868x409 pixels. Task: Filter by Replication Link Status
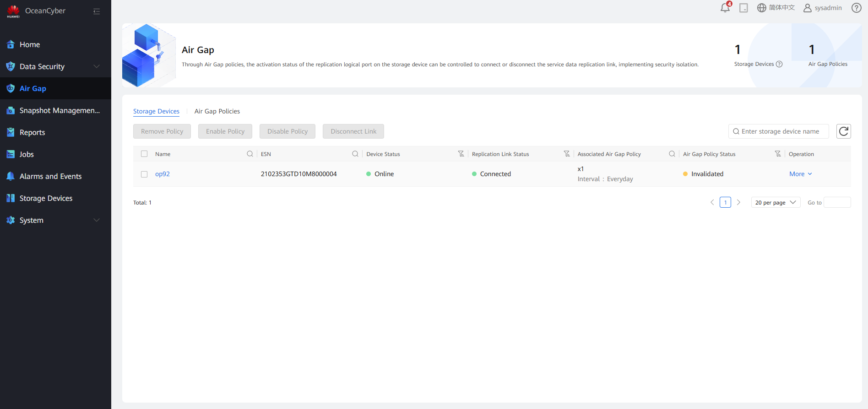(x=567, y=154)
